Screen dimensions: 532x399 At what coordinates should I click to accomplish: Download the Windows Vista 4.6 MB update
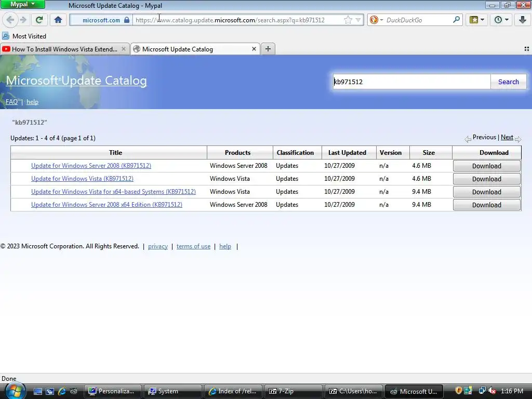[486, 179]
